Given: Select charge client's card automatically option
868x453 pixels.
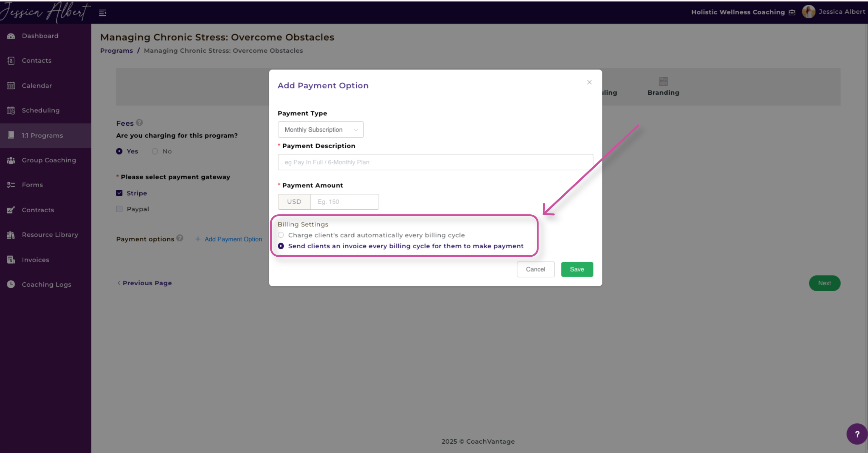Looking at the screenshot, I should coord(281,235).
